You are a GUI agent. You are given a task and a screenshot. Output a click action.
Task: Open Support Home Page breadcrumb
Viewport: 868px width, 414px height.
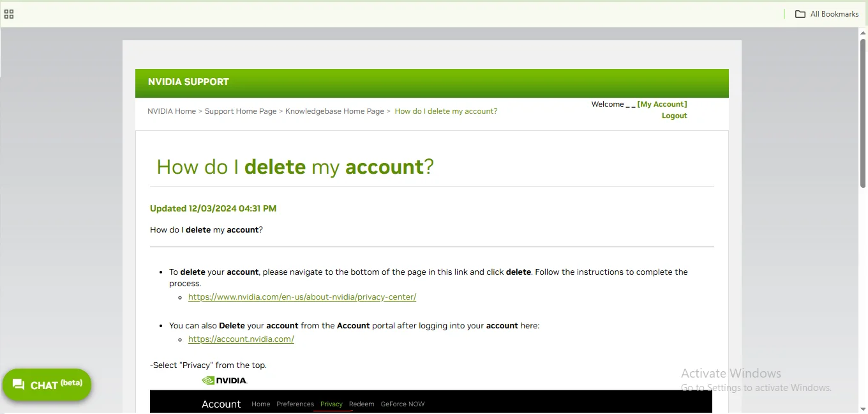click(x=241, y=111)
